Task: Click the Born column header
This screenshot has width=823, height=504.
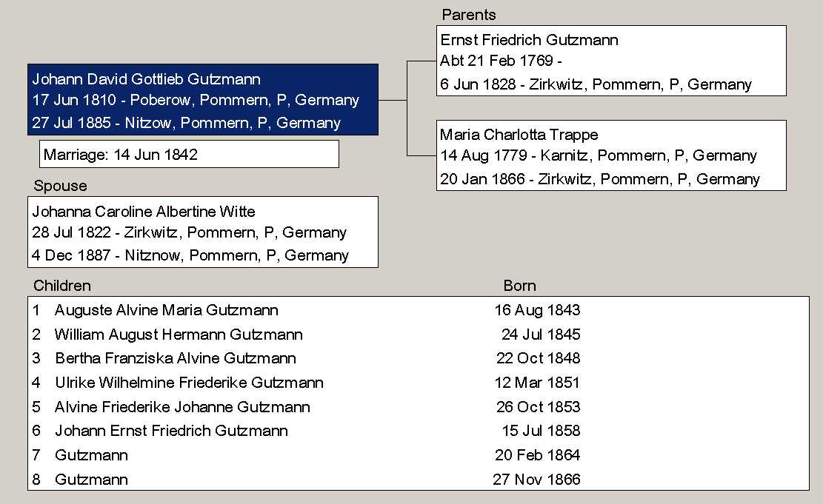Action: (x=519, y=286)
